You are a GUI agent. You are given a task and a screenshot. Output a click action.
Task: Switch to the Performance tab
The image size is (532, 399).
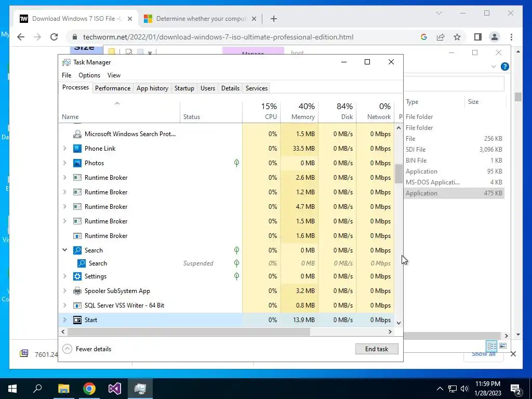(x=113, y=88)
